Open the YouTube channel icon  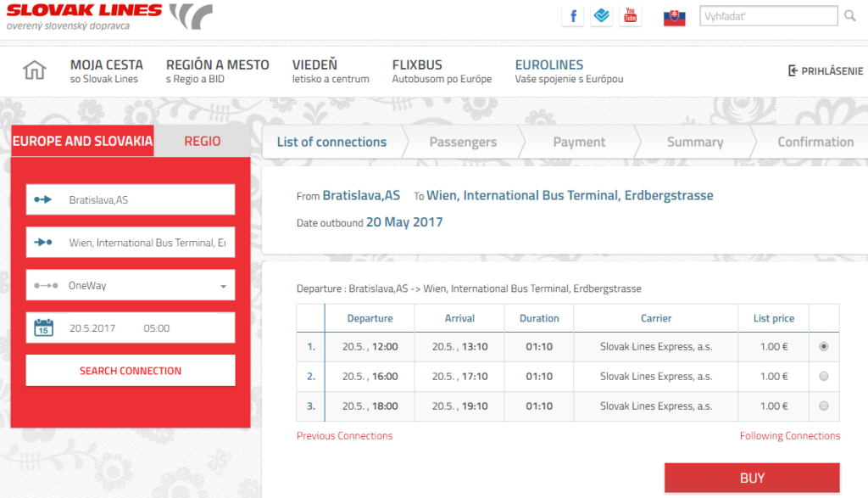(630, 16)
